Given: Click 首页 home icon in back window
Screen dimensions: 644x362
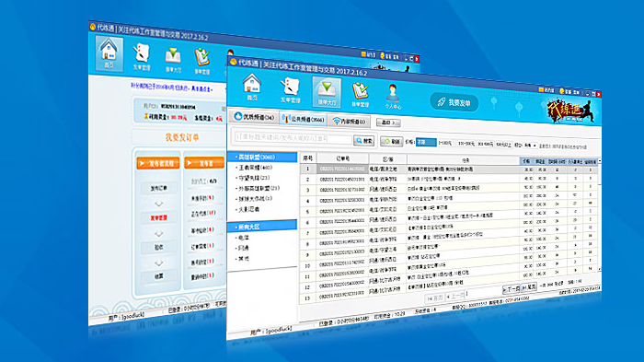Looking at the screenshot, I should coord(109,53).
